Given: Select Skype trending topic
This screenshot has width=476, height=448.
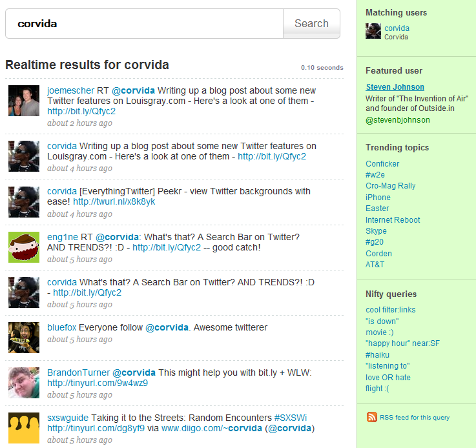Looking at the screenshot, I should (x=376, y=231).
